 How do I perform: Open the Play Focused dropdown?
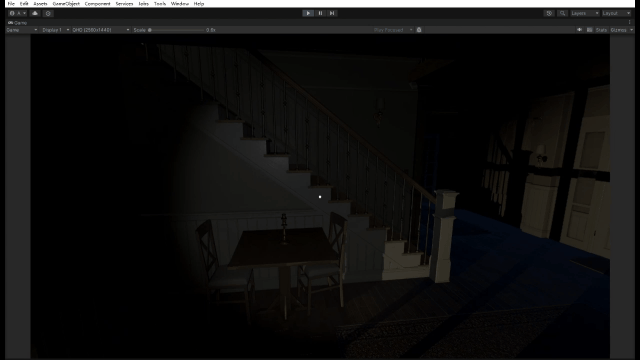(393, 30)
